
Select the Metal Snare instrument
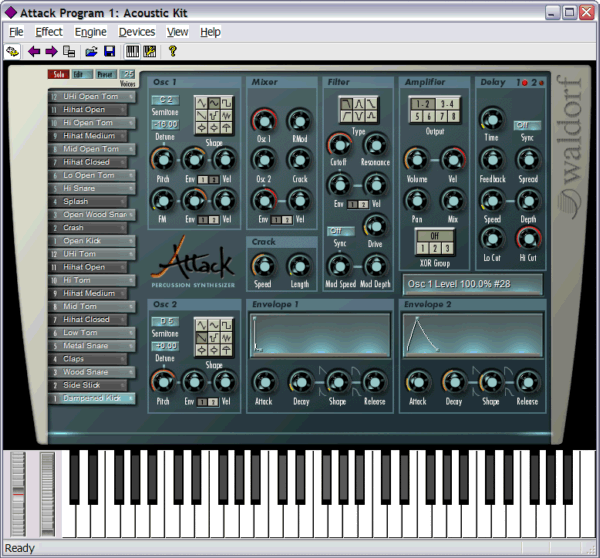point(92,346)
